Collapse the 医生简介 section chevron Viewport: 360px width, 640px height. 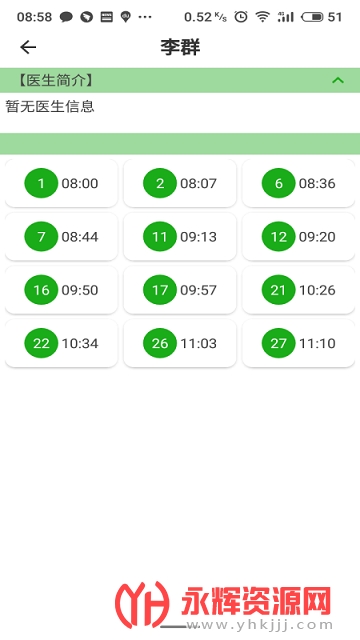click(338, 80)
